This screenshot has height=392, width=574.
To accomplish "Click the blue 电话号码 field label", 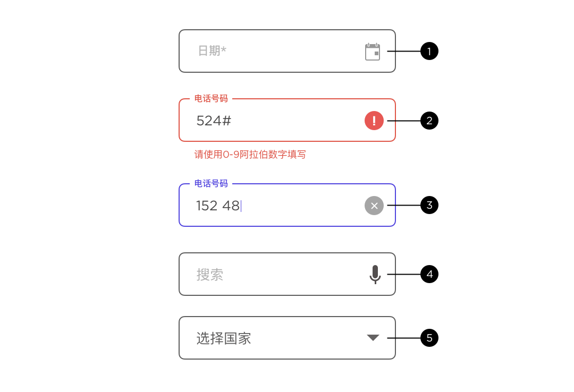I will 211,183.
